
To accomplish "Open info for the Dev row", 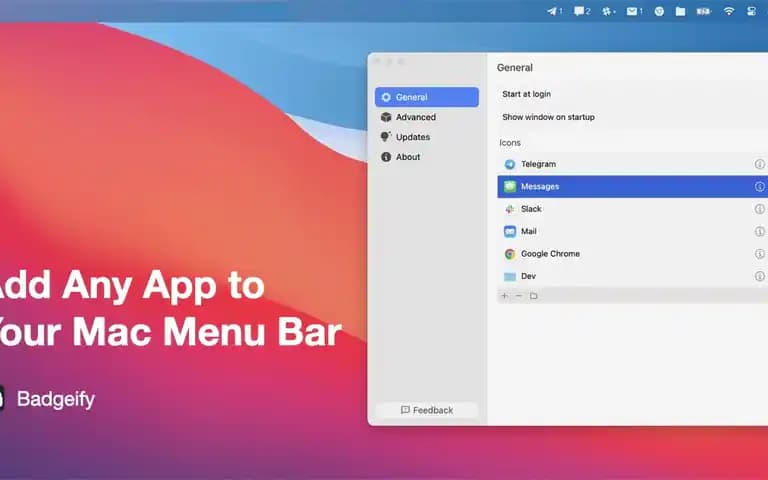I will [x=759, y=276].
